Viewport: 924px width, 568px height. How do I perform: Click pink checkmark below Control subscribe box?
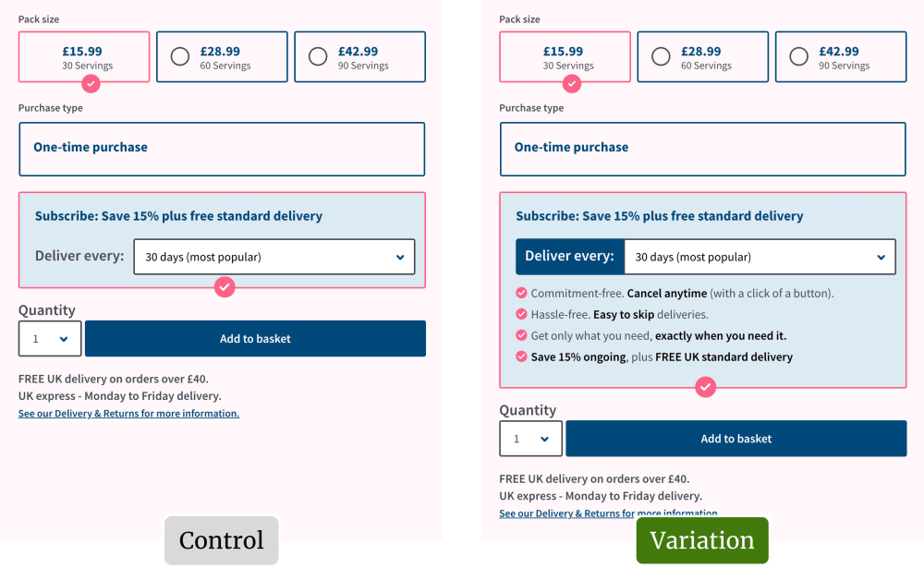click(x=225, y=287)
